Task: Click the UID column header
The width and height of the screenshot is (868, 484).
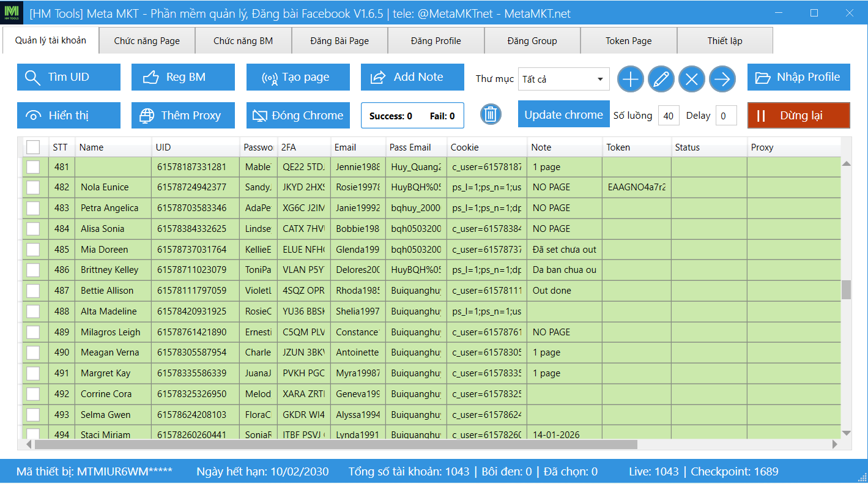Action: click(x=196, y=147)
